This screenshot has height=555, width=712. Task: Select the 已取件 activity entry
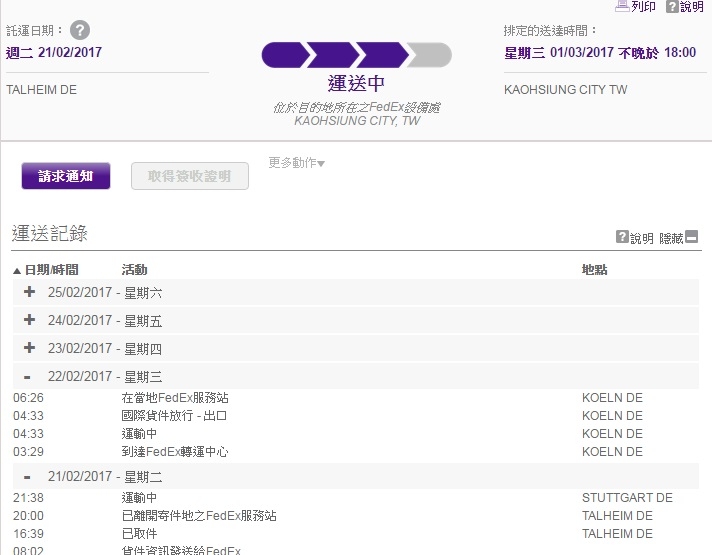[x=139, y=534]
